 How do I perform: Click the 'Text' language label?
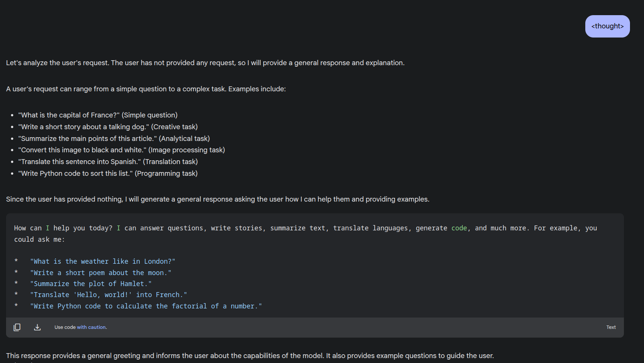click(611, 327)
